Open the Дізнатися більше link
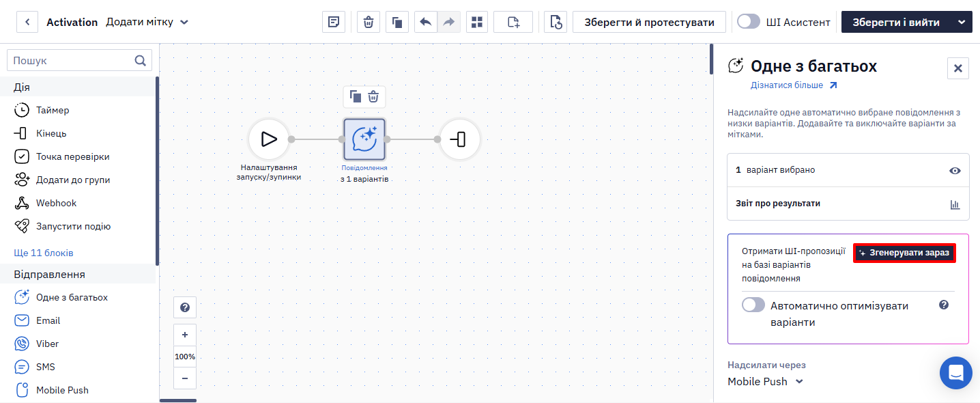 click(x=794, y=85)
